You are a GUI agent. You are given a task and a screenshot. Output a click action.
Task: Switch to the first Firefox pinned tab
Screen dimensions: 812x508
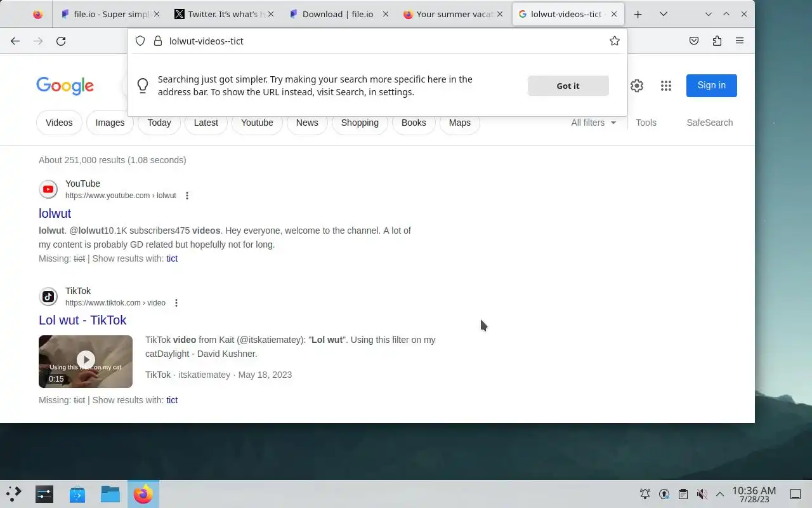coord(37,14)
